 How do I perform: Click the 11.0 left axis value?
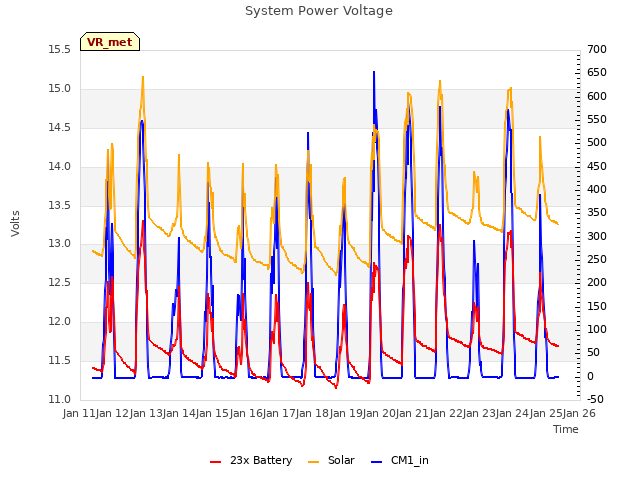tap(59, 399)
